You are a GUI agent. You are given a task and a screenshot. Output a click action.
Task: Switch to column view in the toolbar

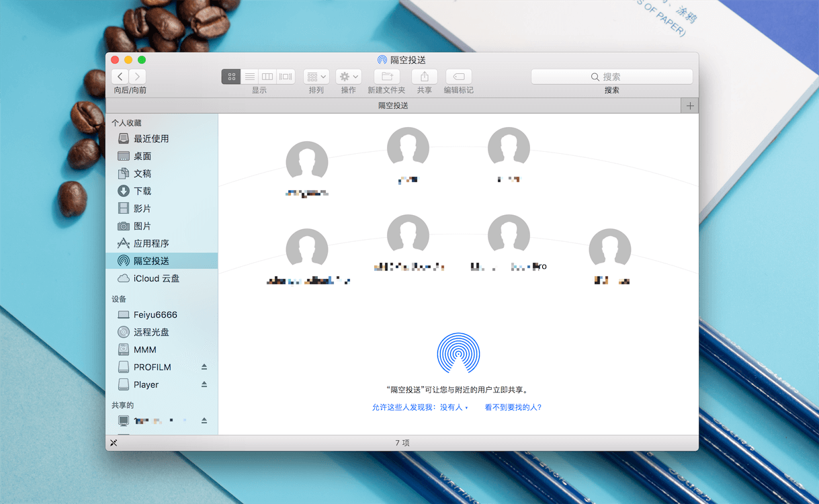267,77
